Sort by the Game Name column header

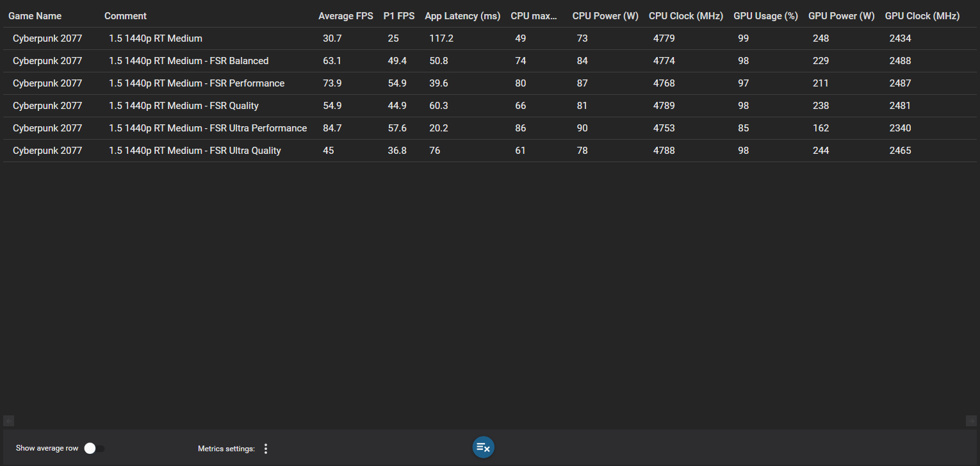(35, 16)
